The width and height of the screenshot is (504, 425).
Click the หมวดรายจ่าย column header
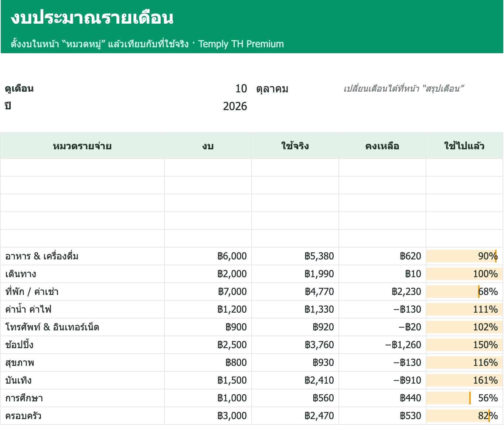(x=82, y=146)
